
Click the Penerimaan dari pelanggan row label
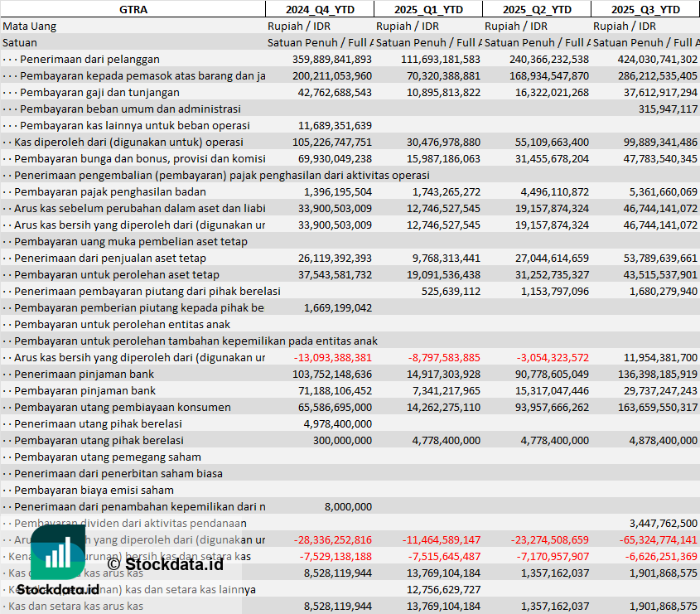(x=89, y=59)
